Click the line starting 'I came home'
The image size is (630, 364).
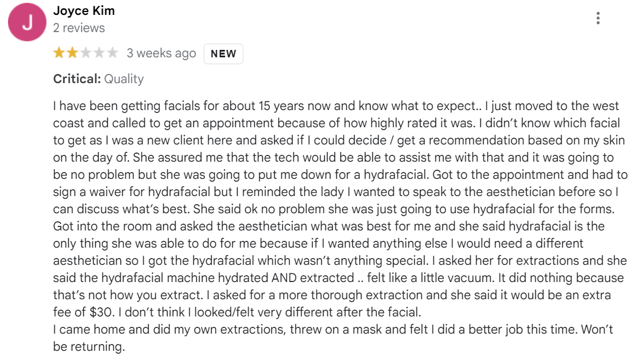pos(333,330)
